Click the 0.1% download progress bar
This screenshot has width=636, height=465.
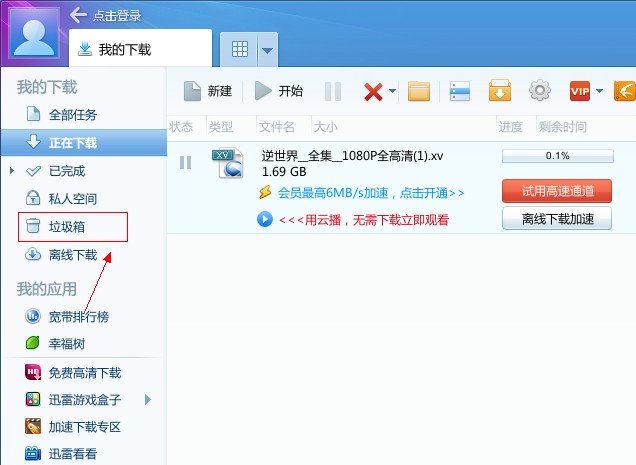[558, 156]
